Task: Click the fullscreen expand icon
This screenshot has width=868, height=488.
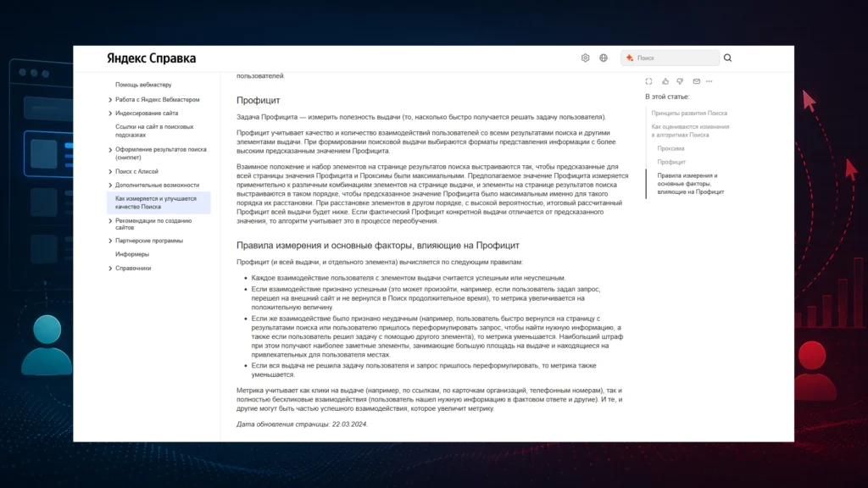Action: point(648,81)
